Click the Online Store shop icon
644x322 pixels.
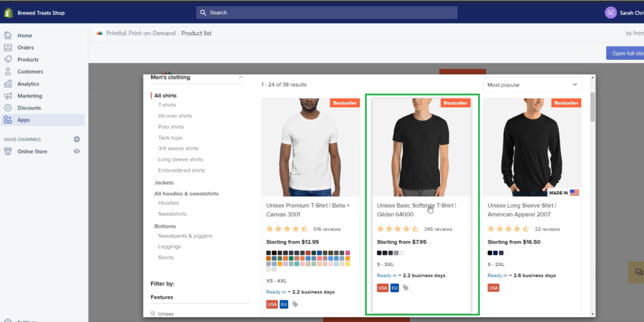click(x=8, y=151)
